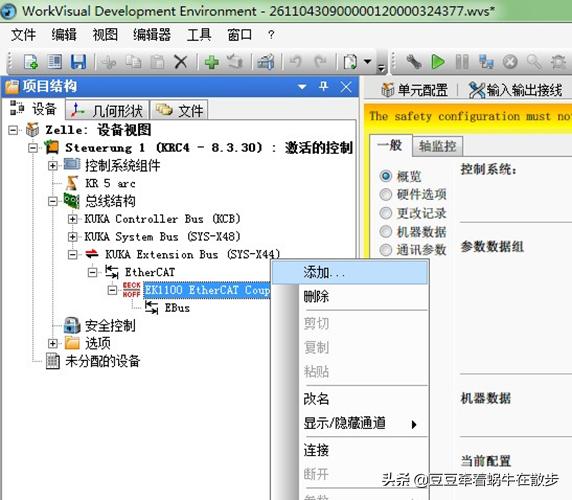572x500 pixels.
Task: Open the toolbar overflow options arrow
Action: pyautogui.click(x=381, y=68)
